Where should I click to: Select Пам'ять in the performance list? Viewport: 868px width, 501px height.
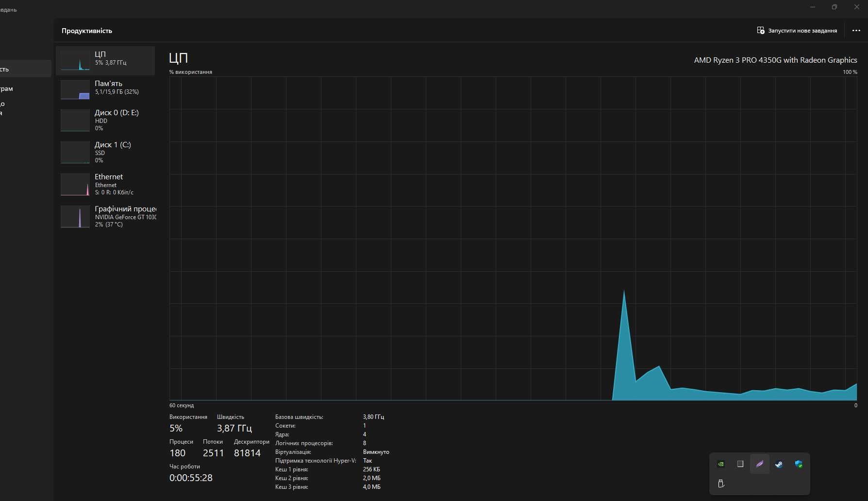point(105,89)
